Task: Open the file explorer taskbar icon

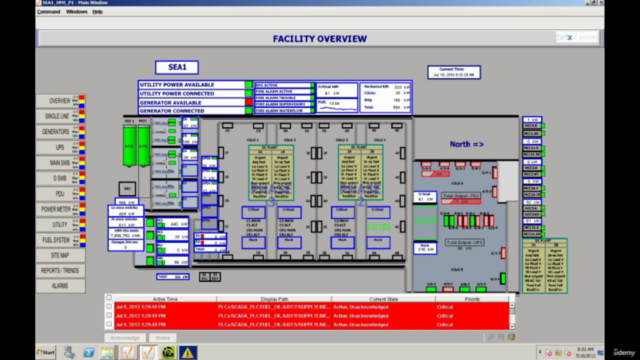Action: (107, 352)
